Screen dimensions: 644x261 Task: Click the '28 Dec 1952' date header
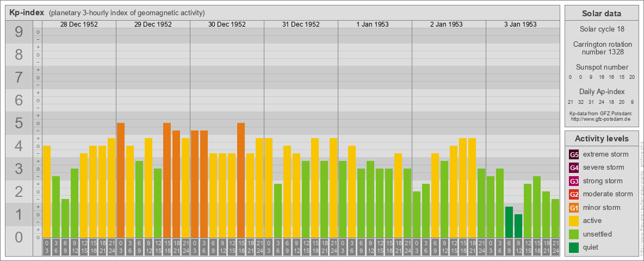pos(79,24)
